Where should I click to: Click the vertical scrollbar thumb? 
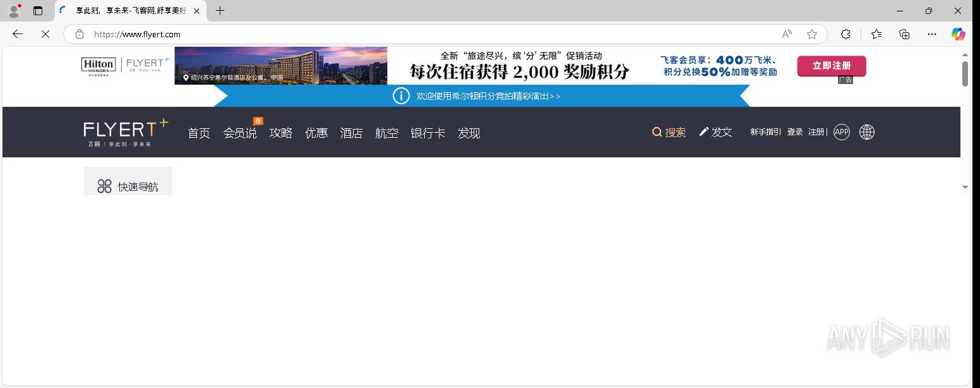tap(965, 74)
